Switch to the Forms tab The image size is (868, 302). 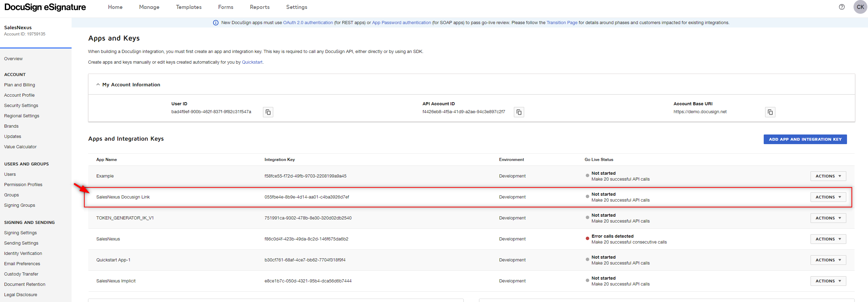tap(226, 7)
